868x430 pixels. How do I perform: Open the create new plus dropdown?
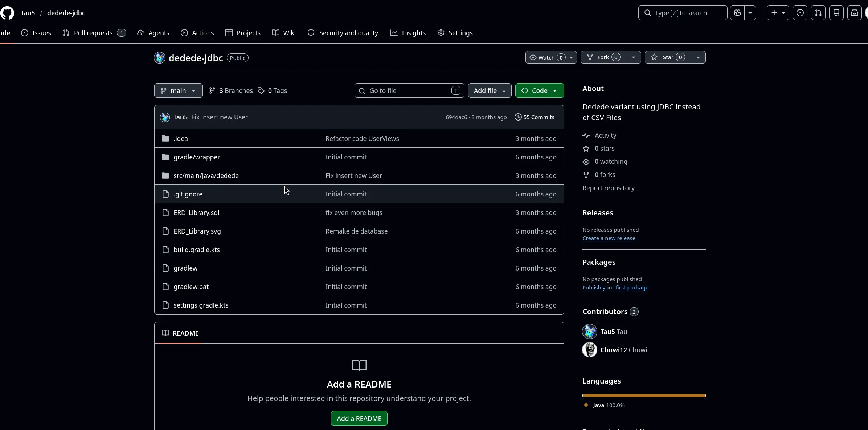click(778, 13)
